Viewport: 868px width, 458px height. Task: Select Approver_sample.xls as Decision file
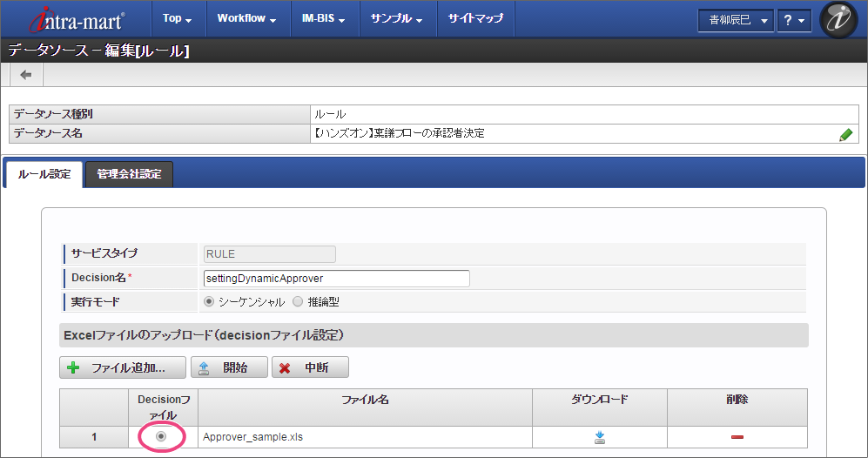pyautogui.click(x=161, y=436)
